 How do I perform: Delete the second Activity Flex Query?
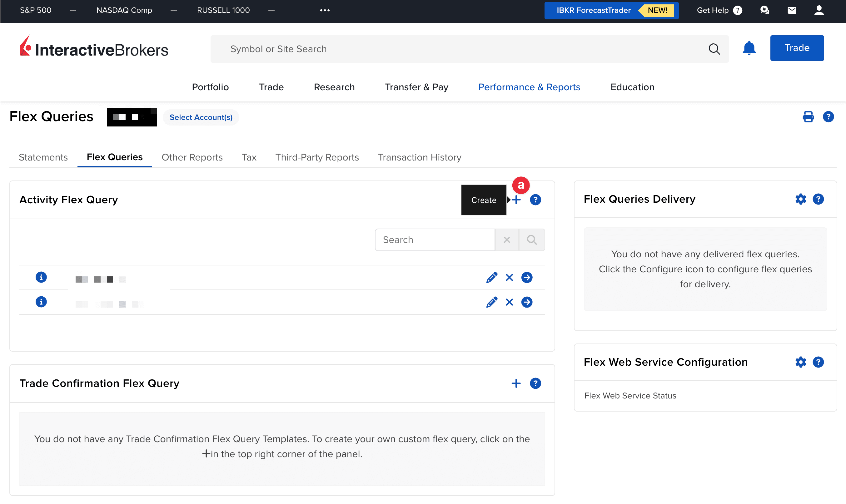point(509,302)
